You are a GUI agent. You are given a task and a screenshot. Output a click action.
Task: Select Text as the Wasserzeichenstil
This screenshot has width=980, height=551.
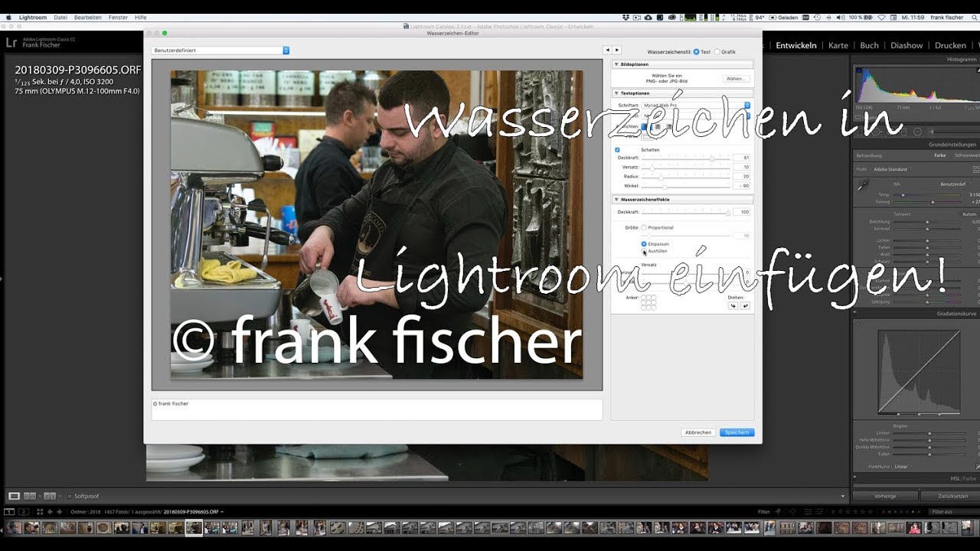[x=696, y=51]
